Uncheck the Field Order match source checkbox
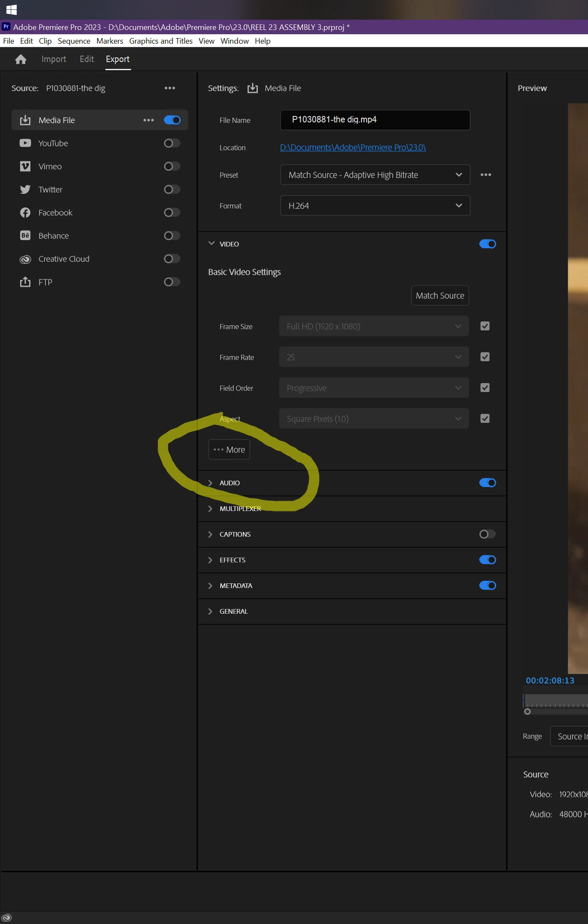 click(x=485, y=388)
